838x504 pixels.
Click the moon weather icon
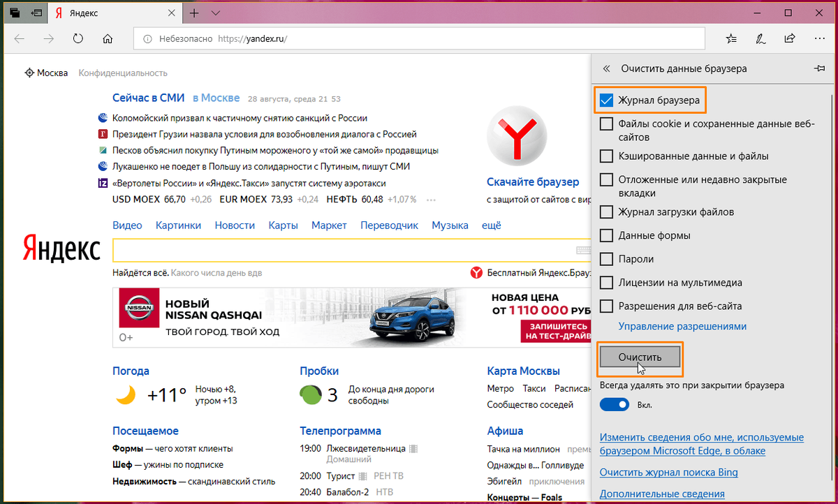click(x=125, y=395)
